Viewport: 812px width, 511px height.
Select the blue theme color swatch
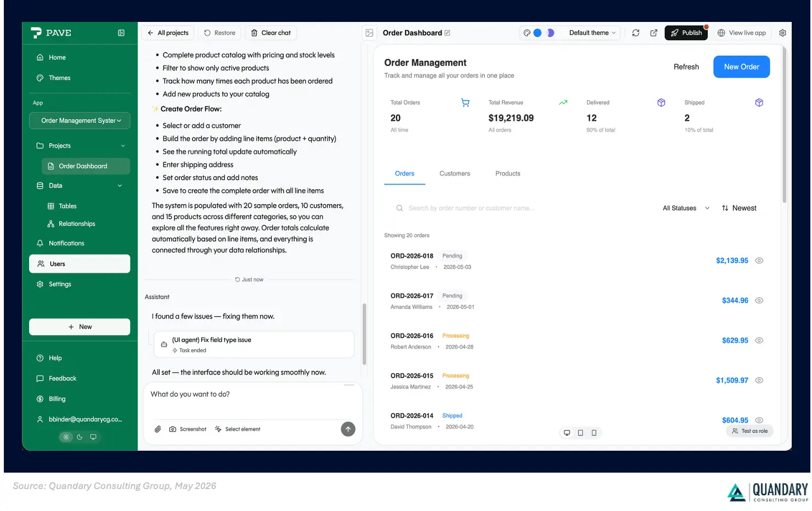[x=538, y=33]
